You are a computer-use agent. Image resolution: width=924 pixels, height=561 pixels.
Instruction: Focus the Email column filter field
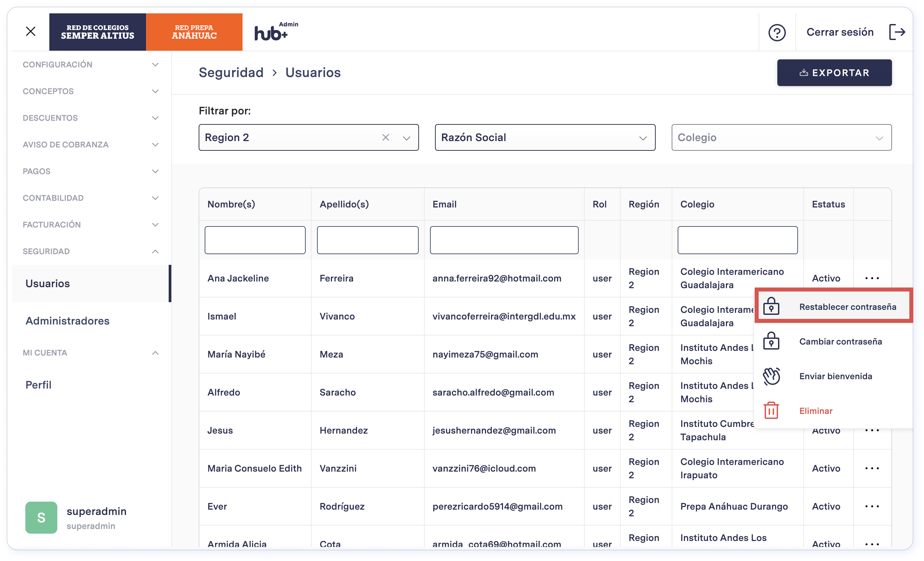coord(504,240)
